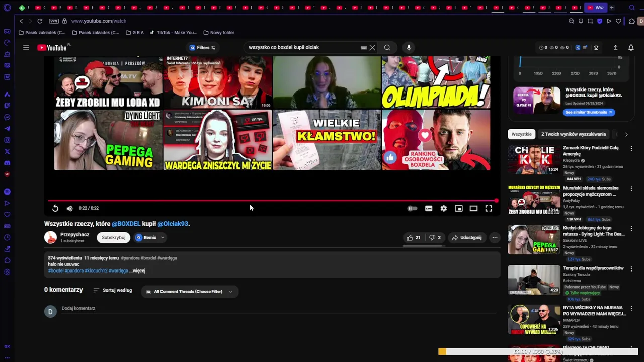Open the Przepychacz channel avatar
This screenshot has height=362, width=644.
coord(50,237)
